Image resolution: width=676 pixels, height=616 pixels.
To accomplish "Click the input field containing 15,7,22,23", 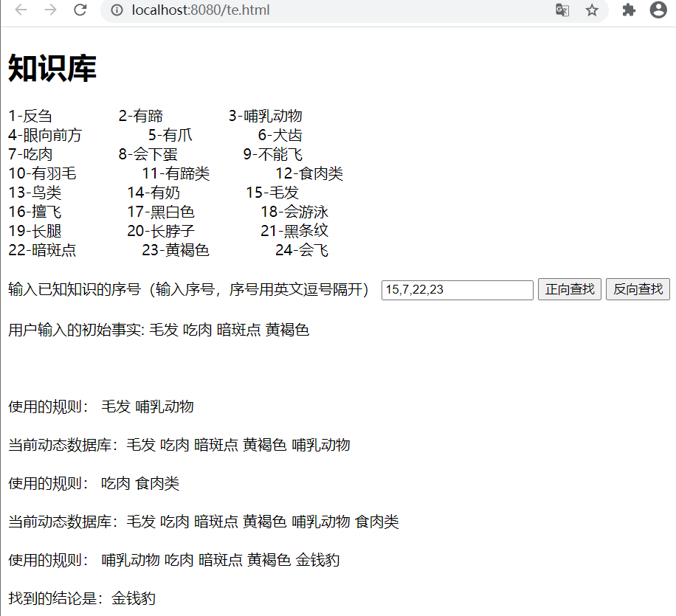I will point(456,290).
